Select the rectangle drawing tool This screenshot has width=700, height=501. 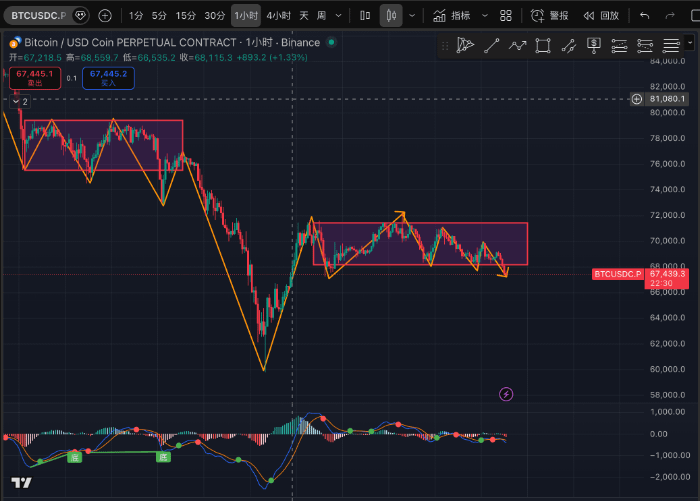pos(543,45)
